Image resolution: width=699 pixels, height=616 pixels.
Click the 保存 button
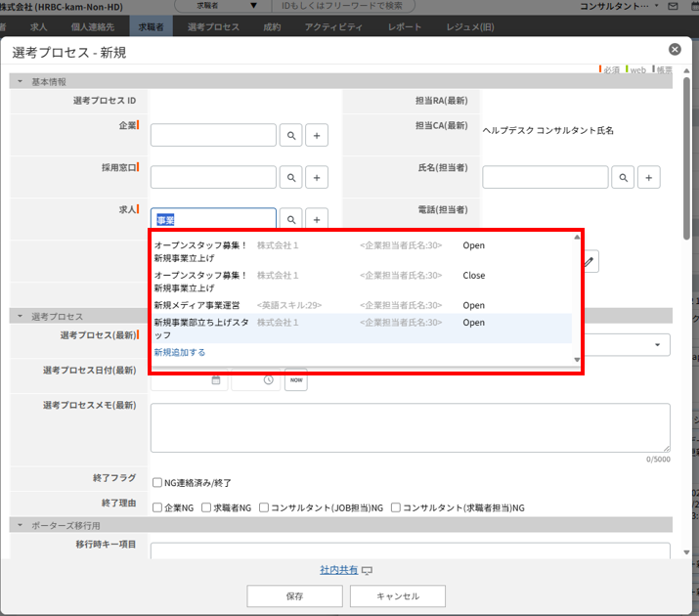294,595
